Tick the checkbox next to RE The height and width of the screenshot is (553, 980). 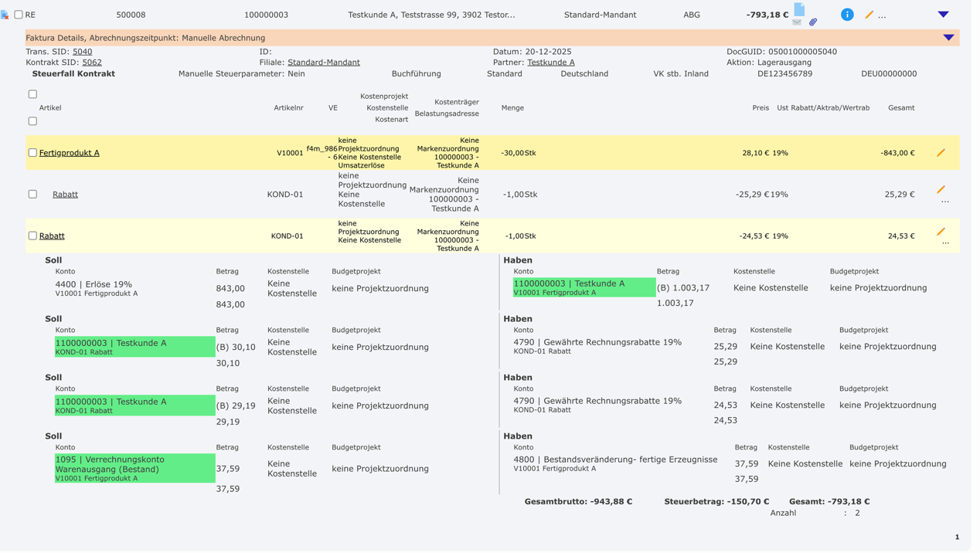click(x=19, y=15)
